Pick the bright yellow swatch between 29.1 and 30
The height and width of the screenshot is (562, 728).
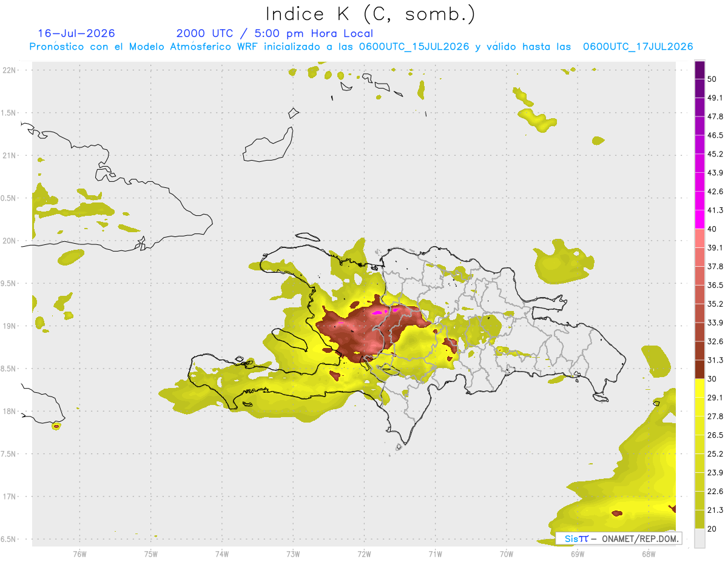click(x=700, y=388)
